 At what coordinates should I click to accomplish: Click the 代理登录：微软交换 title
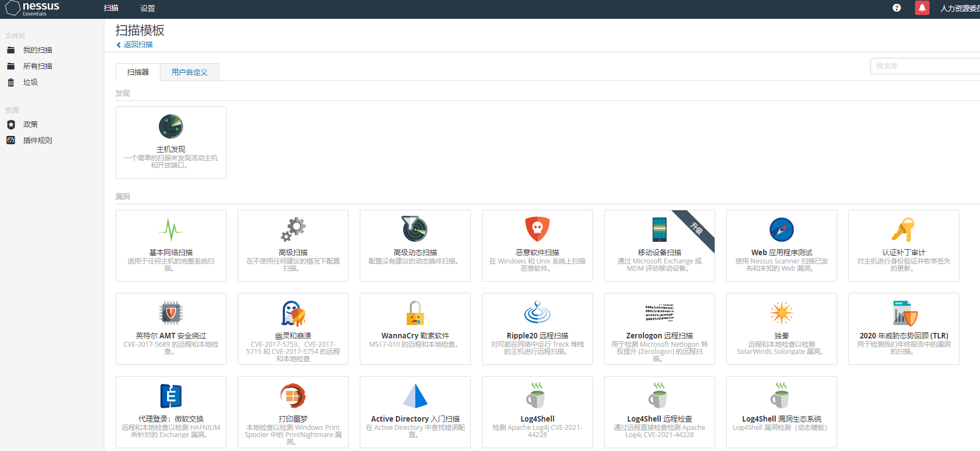(x=171, y=419)
